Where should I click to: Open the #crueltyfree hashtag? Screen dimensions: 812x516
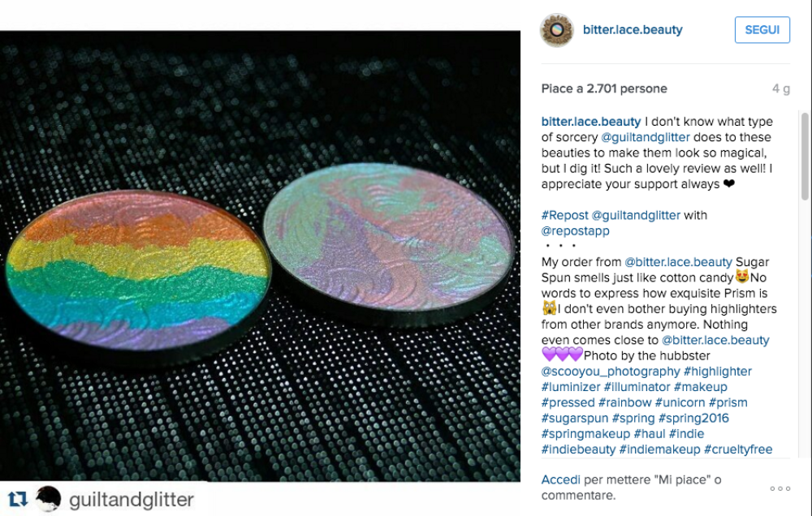[x=738, y=449]
